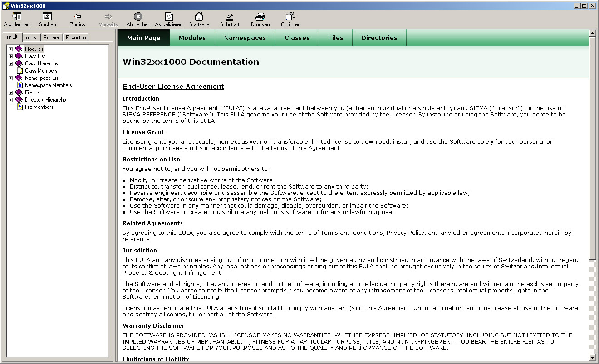Click the Abbrechen stop icon
599x364 pixels.
pos(138,17)
